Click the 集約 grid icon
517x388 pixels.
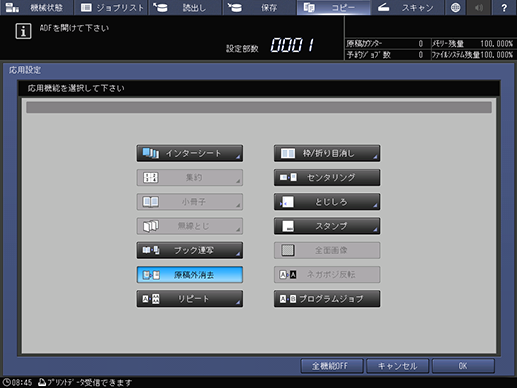(151, 178)
